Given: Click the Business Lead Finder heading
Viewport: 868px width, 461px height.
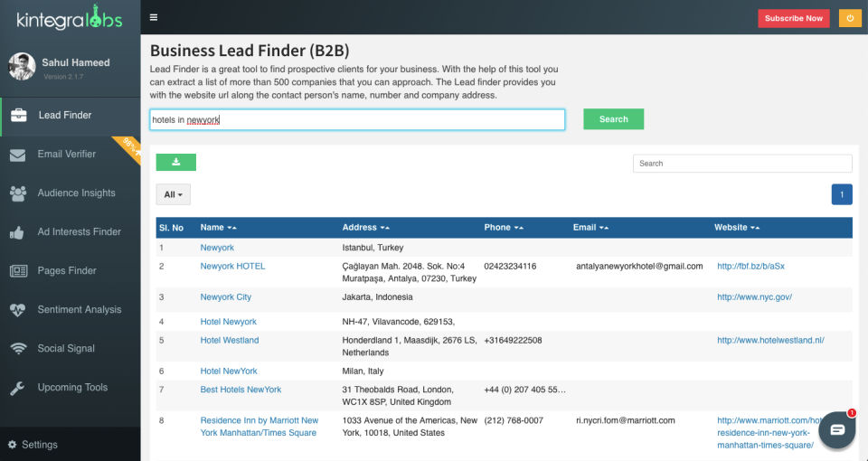Looking at the screenshot, I should point(250,51).
